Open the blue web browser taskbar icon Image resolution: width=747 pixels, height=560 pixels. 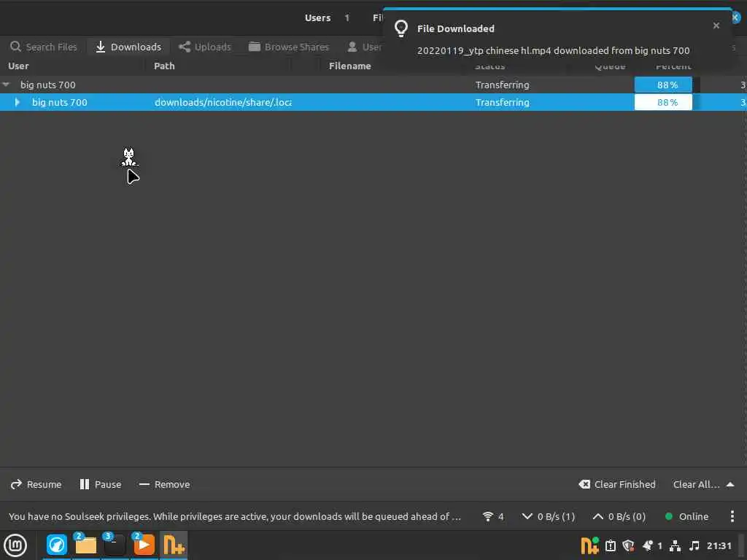pos(57,545)
